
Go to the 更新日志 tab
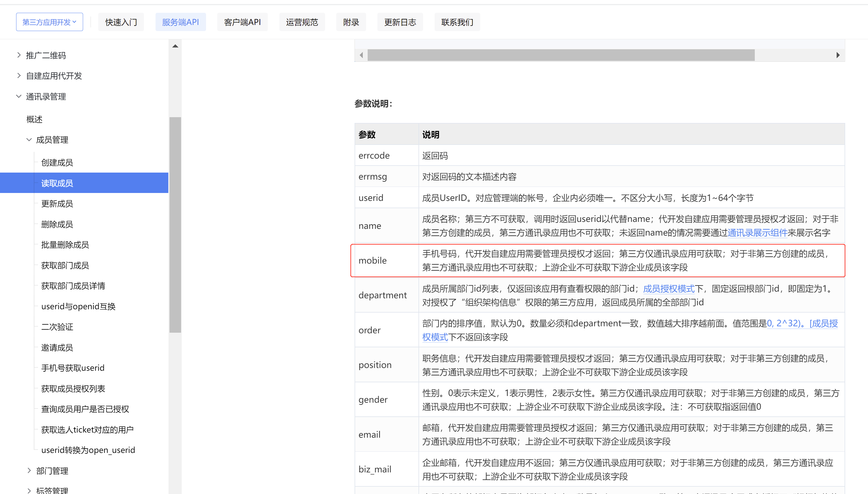tap(400, 22)
